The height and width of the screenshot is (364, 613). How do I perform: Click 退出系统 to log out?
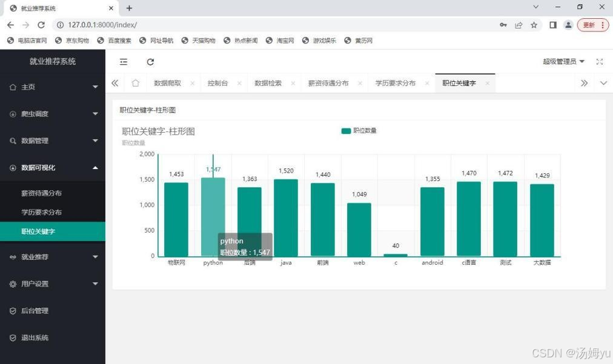point(53,338)
